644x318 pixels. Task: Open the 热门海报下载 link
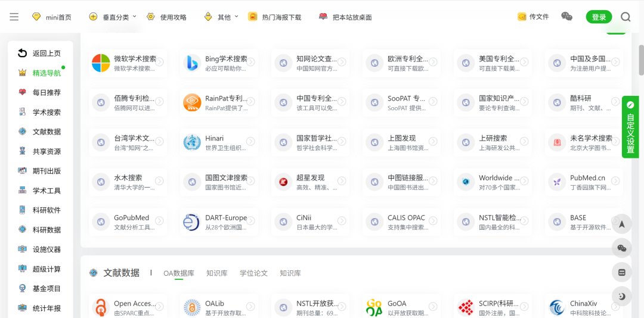click(281, 17)
